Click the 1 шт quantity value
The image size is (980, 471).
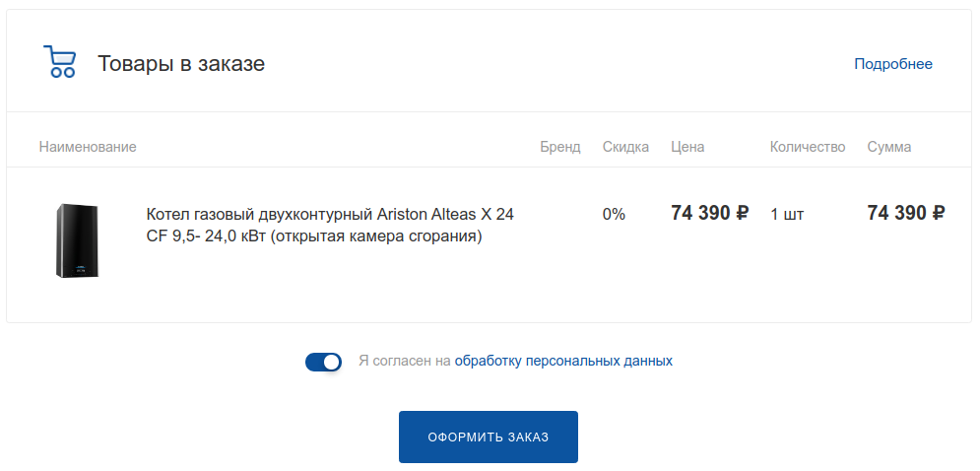[x=787, y=214]
